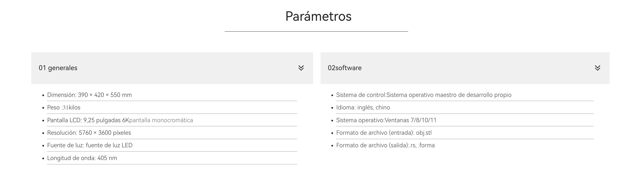Select the Idioma: inglés, chino entry
Viewport: 644px width, 174px height.
(x=363, y=107)
